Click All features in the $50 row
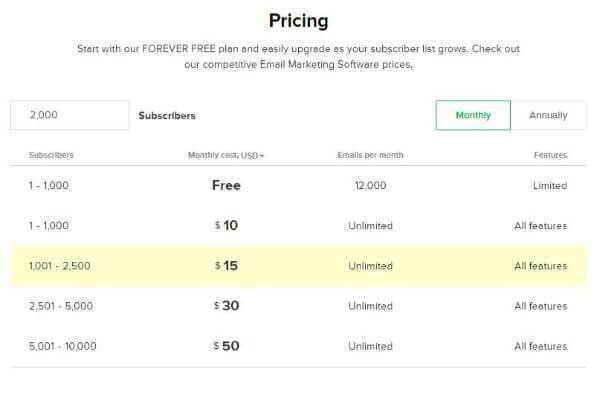 541,346
